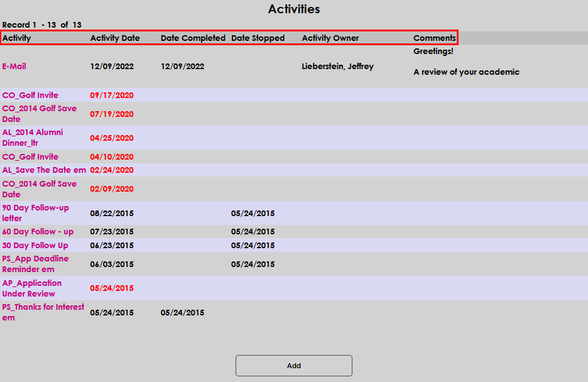Click the Date Completed column header
The image size is (588, 382).
click(193, 38)
